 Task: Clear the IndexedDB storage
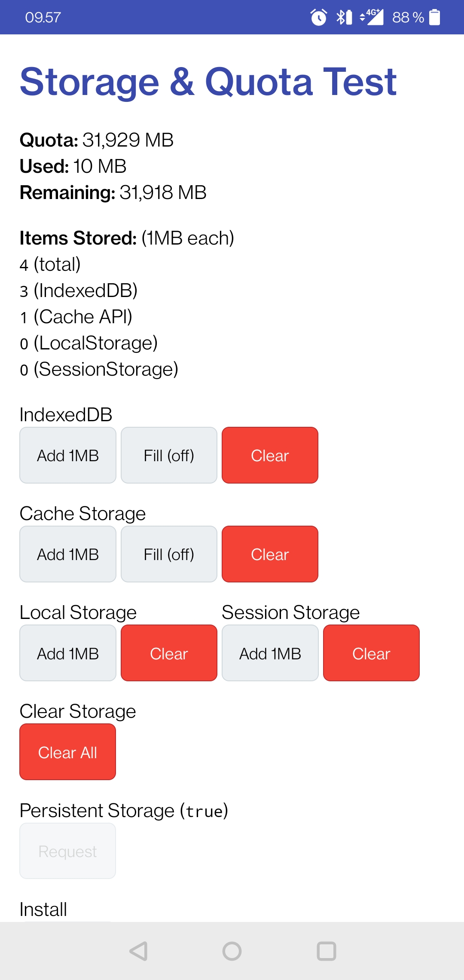270,455
